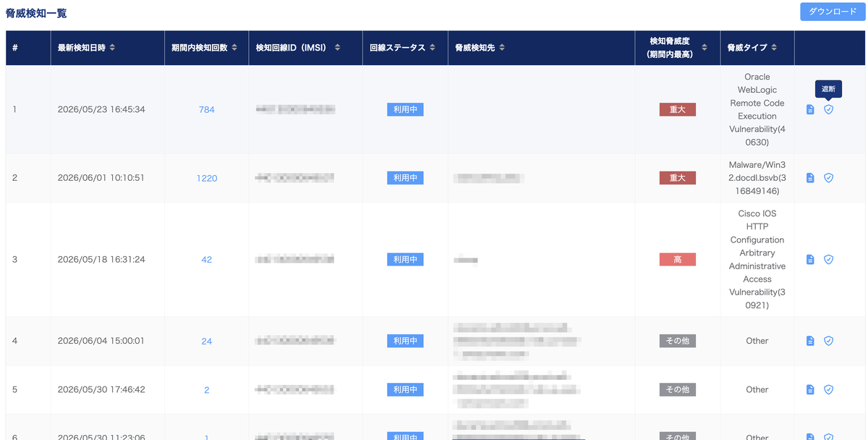
Task: Open the 24 detection count link
Action: click(207, 342)
